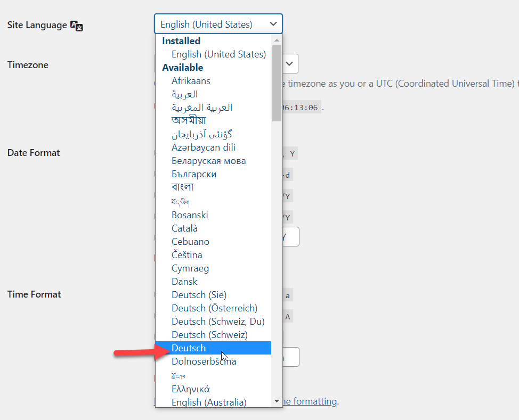The width and height of the screenshot is (519, 420).
Task: Choose Afrikaans from the language list
Action: point(191,81)
